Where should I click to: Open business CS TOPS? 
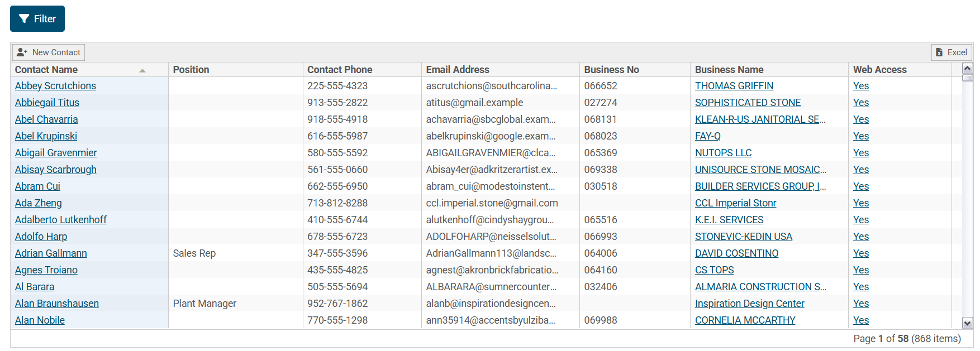(715, 270)
